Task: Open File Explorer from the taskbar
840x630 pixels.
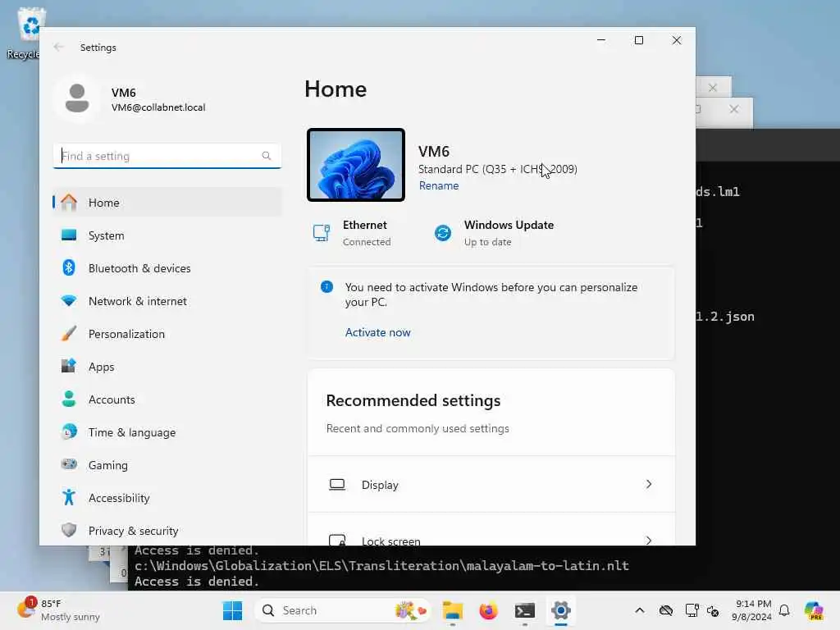Action: (x=453, y=610)
